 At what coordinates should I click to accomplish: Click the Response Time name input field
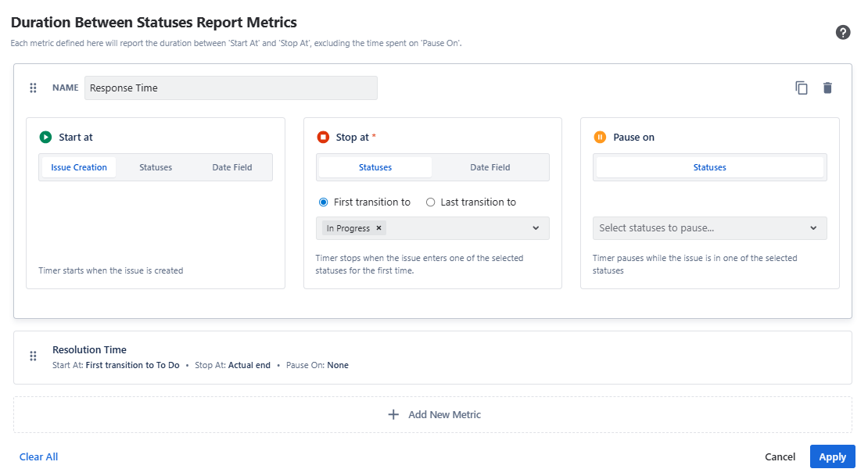231,88
